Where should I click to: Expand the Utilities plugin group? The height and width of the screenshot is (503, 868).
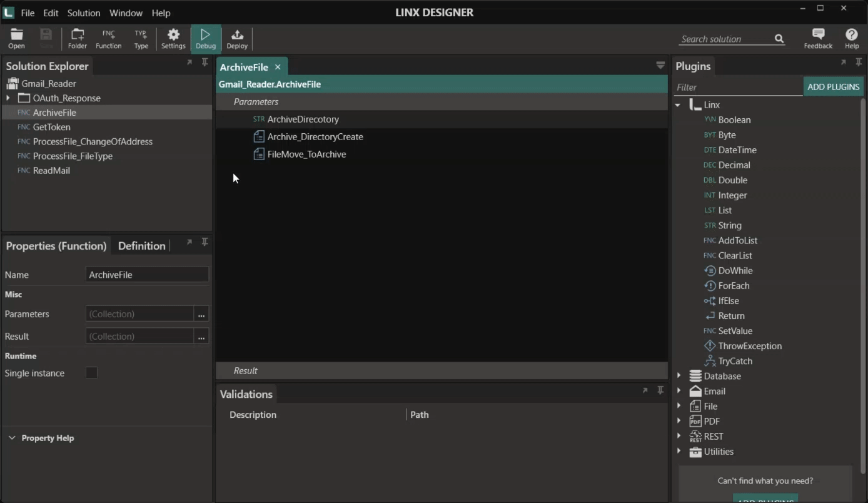(679, 451)
